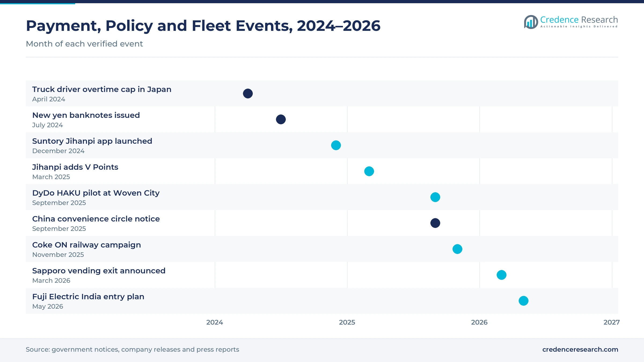Click the Source government notices footnote

point(132,350)
